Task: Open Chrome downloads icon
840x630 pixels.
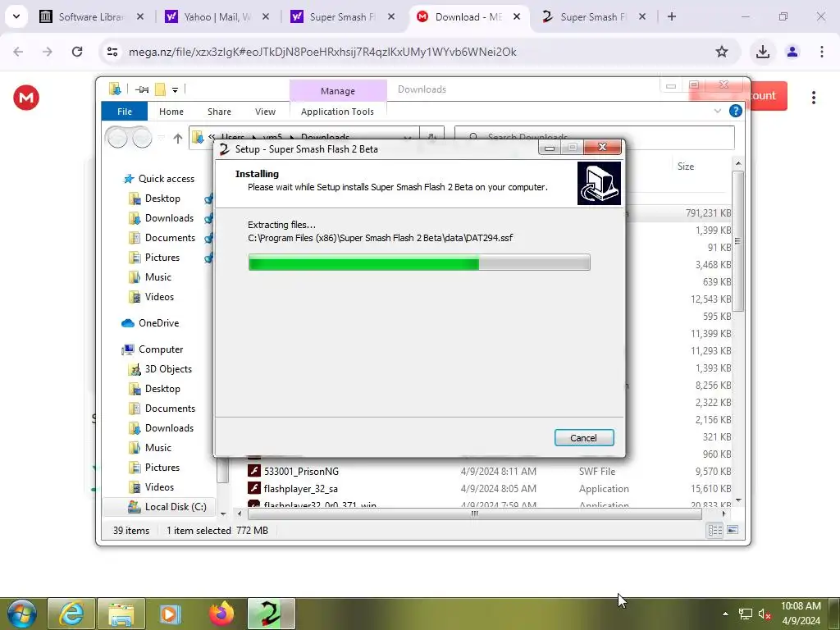Action: pos(763,52)
